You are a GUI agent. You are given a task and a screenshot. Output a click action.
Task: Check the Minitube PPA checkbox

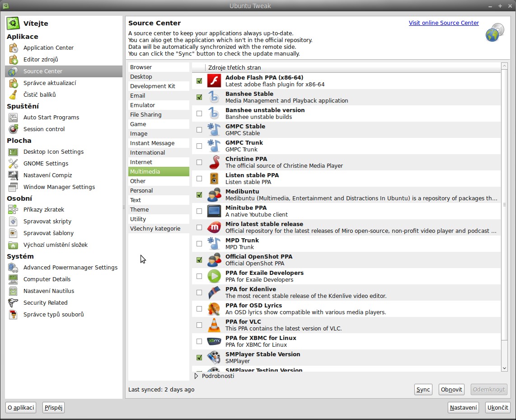point(199,211)
